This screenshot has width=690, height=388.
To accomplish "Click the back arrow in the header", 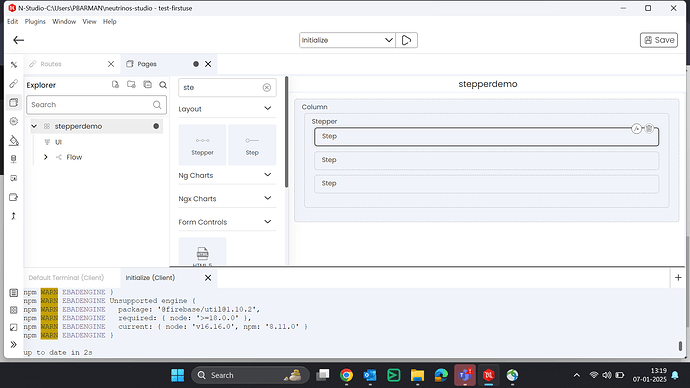I will [18, 40].
